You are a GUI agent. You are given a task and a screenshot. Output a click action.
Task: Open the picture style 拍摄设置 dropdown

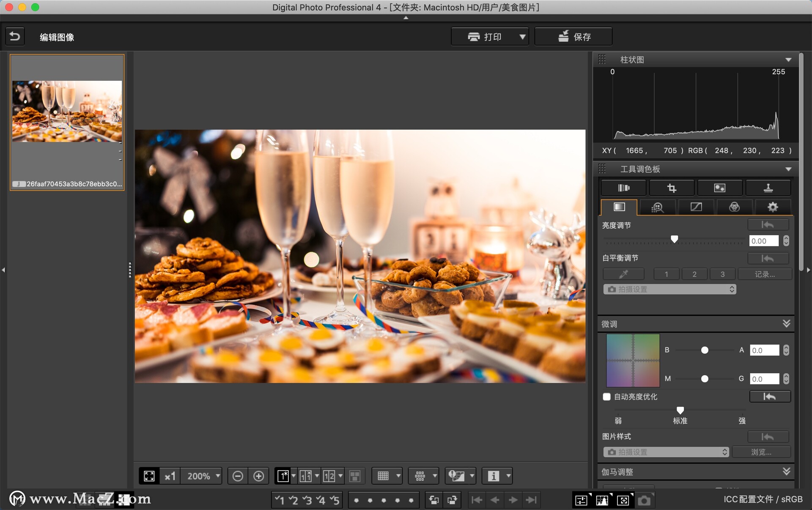[x=666, y=452]
